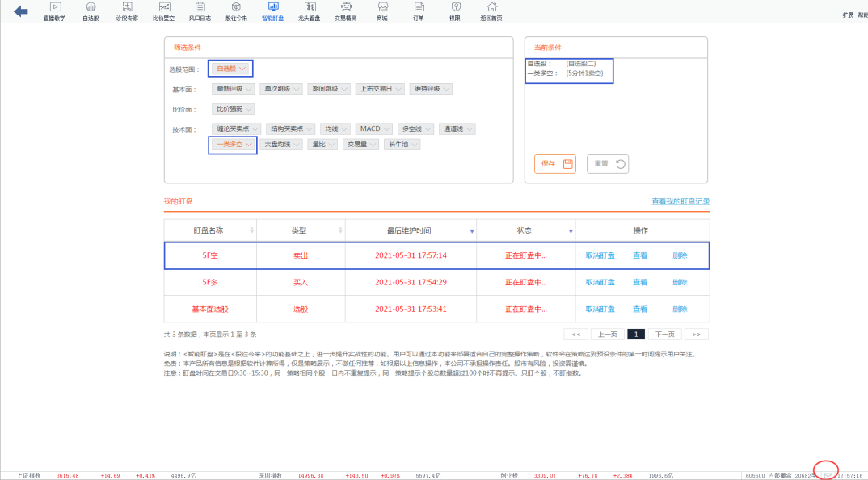Click the back arrow at top left
Image resolution: width=868 pixels, height=480 pixels.
pos(19,11)
